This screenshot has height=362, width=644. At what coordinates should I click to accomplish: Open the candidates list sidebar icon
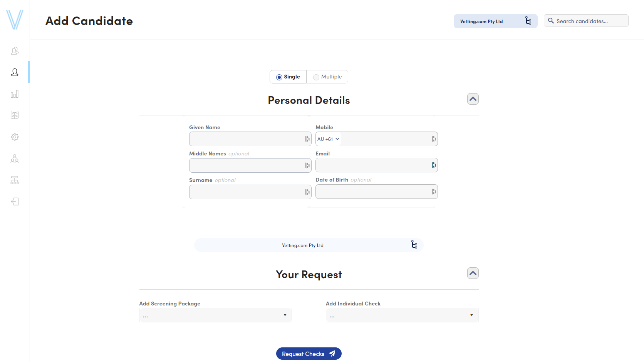(15, 51)
